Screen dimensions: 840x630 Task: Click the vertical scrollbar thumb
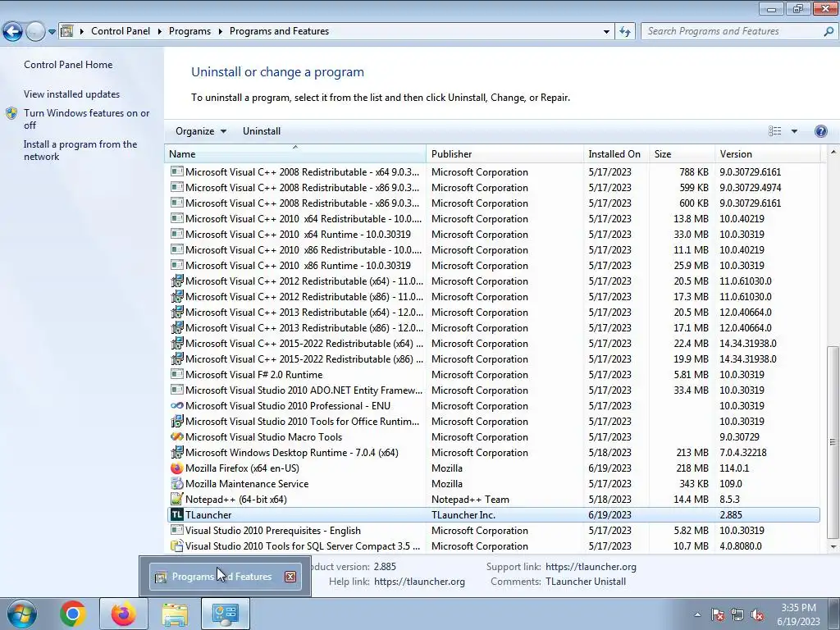click(x=833, y=442)
